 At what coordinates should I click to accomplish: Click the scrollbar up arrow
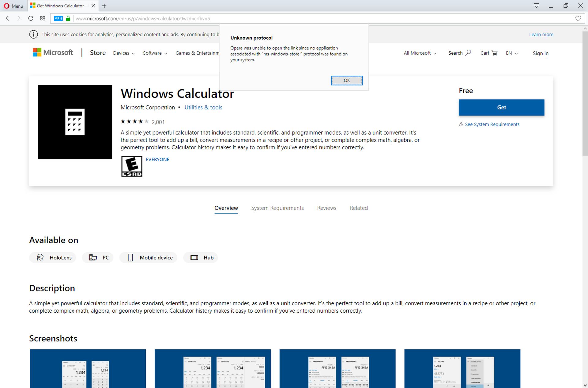coord(585,29)
